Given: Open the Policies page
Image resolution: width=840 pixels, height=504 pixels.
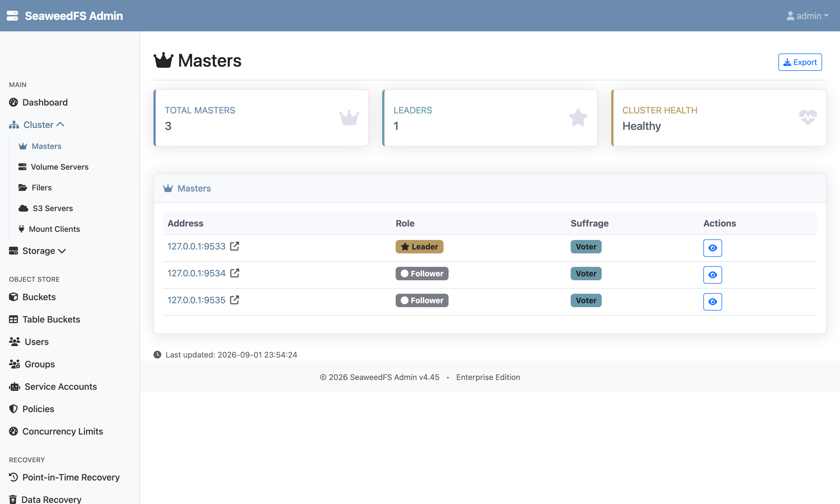Looking at the screenshot, I should 32,409.
